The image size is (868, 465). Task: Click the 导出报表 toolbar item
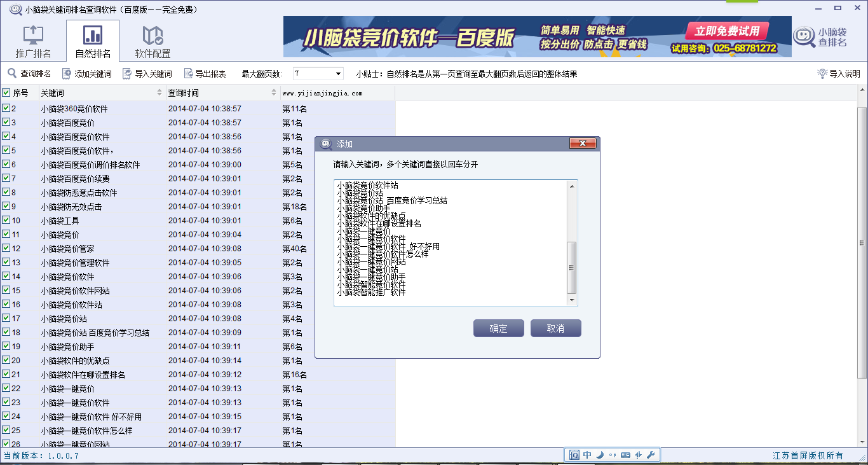205,74
